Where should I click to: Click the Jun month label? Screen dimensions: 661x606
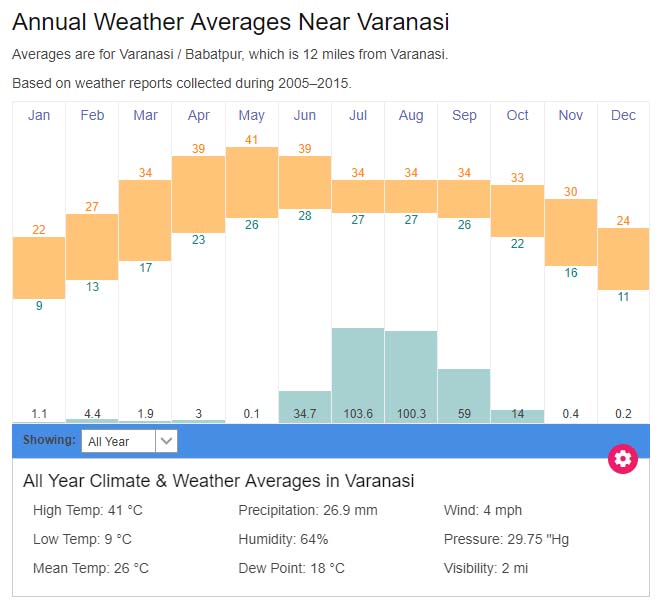[305, 115]
